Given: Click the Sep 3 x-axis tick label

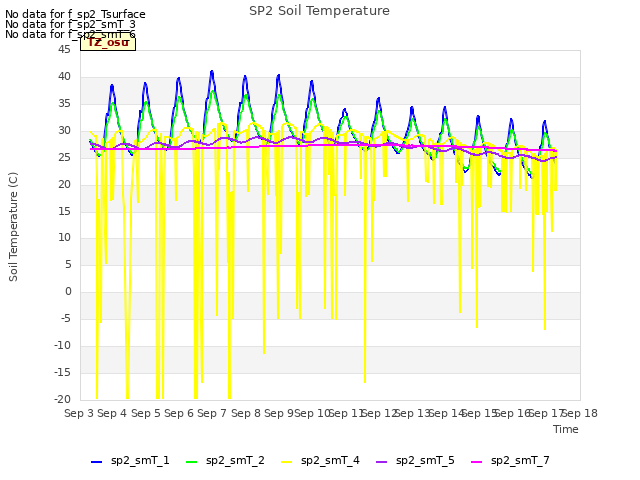Looking at the screenshot, I should [79, 413].
